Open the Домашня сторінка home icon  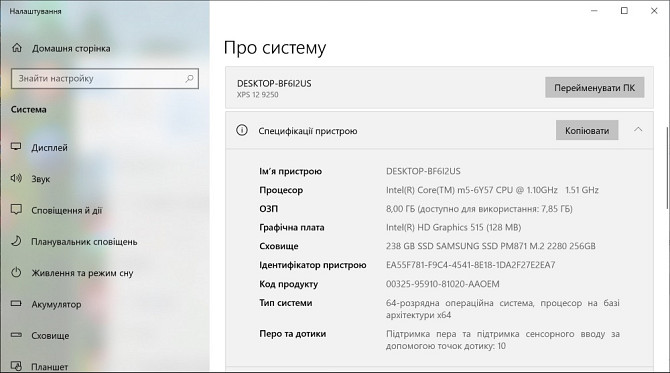17,48
